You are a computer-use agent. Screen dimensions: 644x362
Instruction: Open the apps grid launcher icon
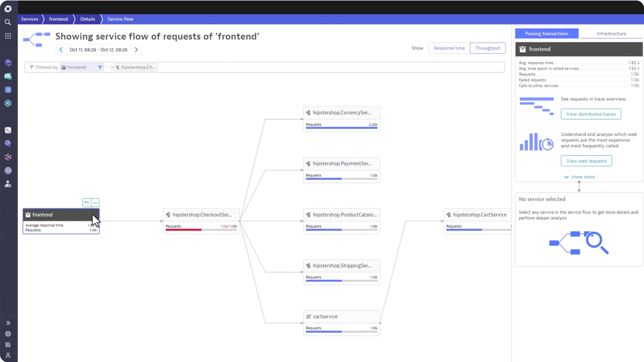pos(8,36)
